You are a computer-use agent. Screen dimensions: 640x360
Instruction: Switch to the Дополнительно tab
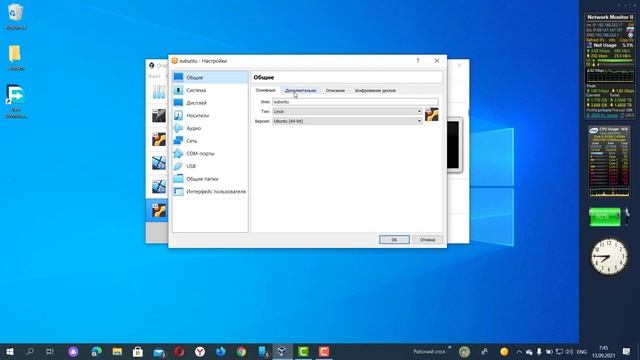[x=300, y=91]
